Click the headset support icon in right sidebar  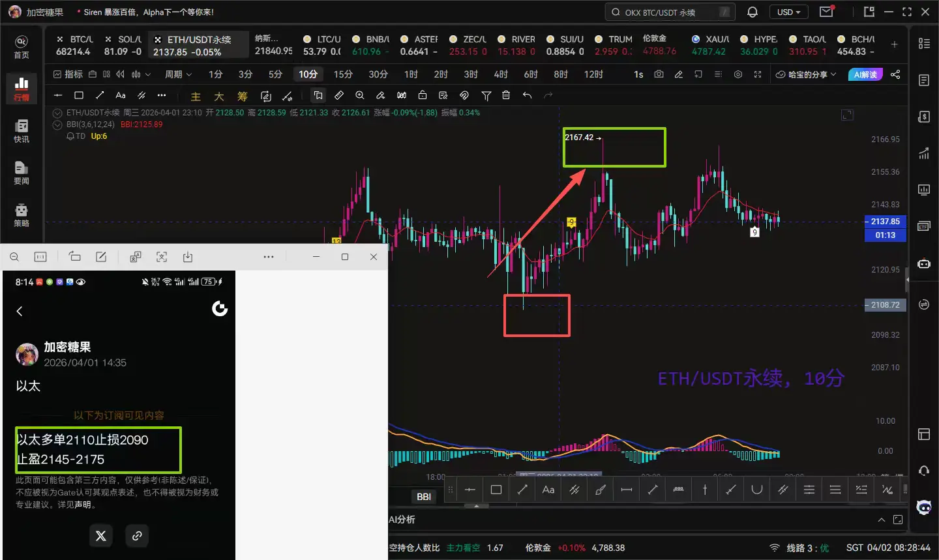(x=924, y=471)
